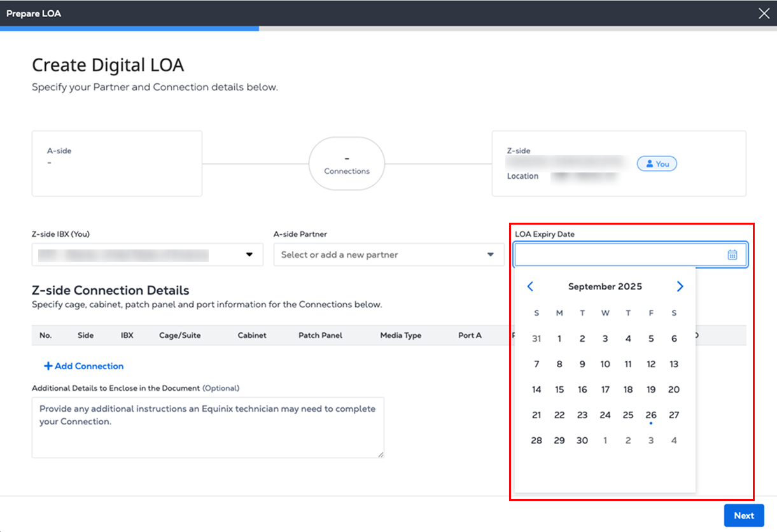Pick September 15 as expiry date

click(559, 389)
